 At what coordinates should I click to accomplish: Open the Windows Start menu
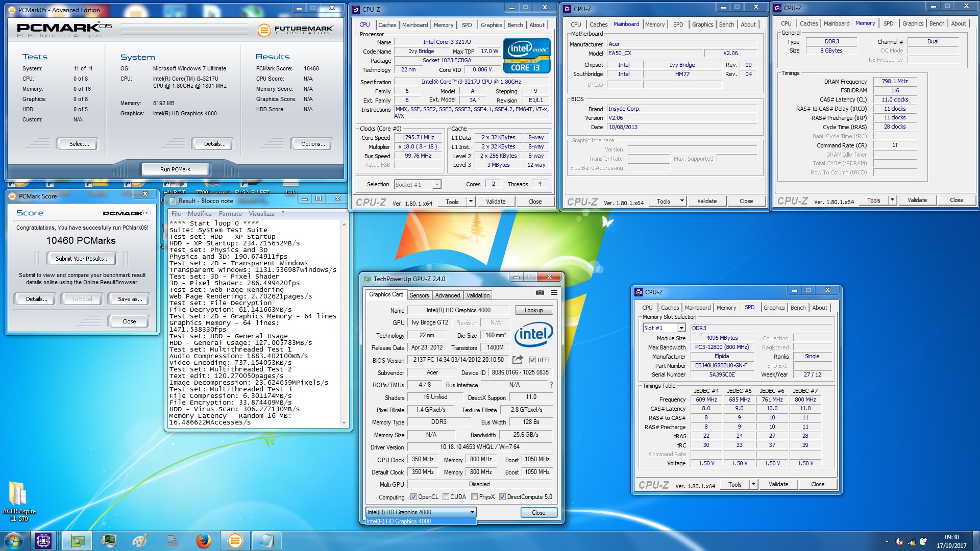click(13, 541)
